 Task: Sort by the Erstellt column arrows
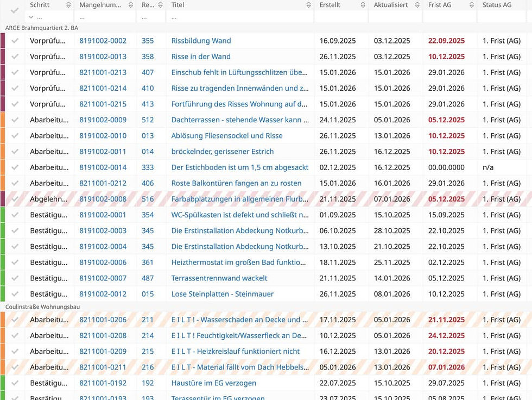(363, 5)
